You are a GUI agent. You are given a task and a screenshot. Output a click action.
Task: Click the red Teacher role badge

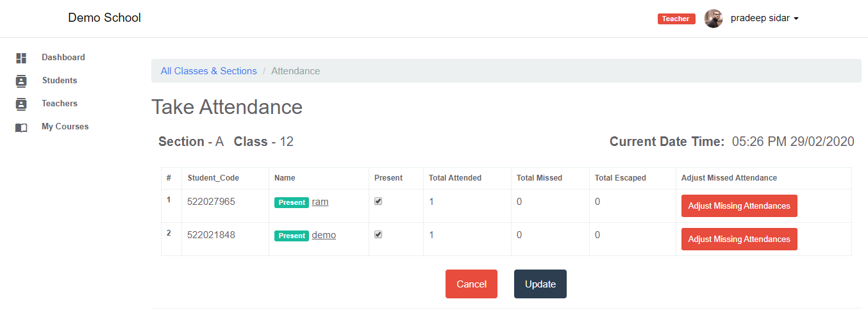(676, 19)
